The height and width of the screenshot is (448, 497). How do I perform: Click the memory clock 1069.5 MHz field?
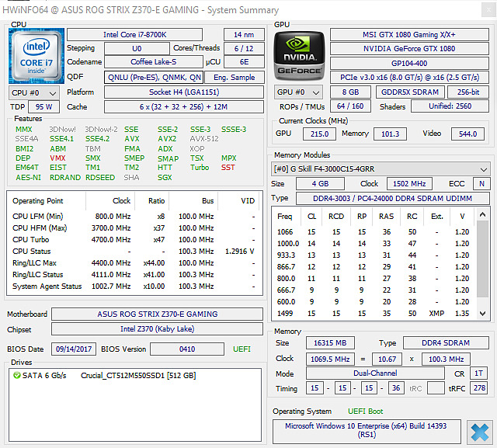330,359
